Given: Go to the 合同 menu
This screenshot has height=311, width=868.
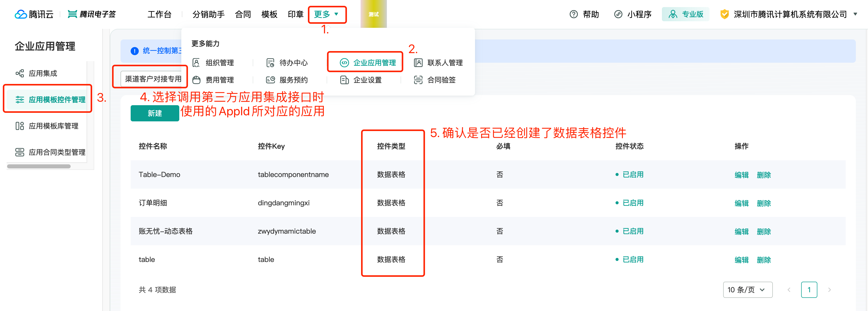Looking at the screenshot, I should coord(243,14).
